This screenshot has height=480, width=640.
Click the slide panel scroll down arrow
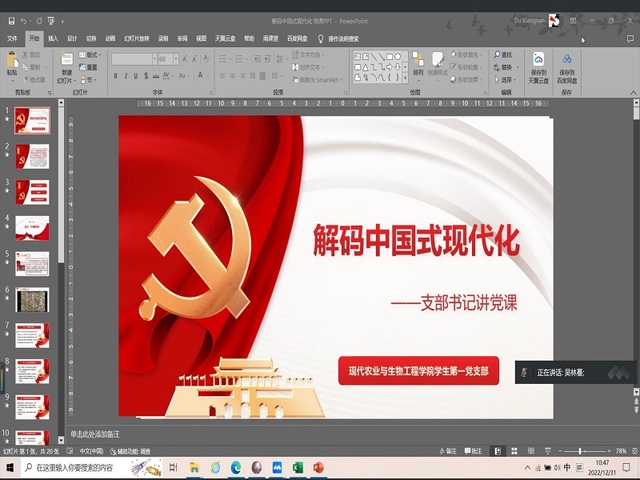click(61, 440)
